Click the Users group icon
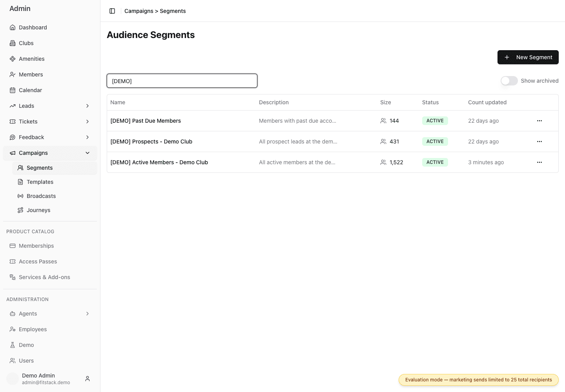The height and width of the screenshot is (392, 565). 13,361
